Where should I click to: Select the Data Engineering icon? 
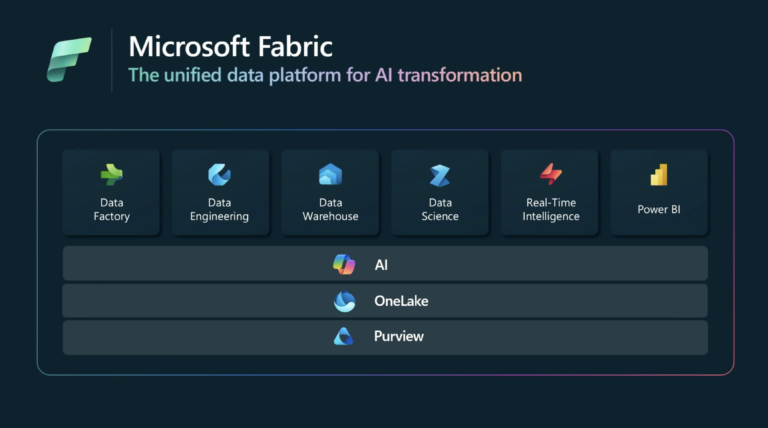[220, 175]
